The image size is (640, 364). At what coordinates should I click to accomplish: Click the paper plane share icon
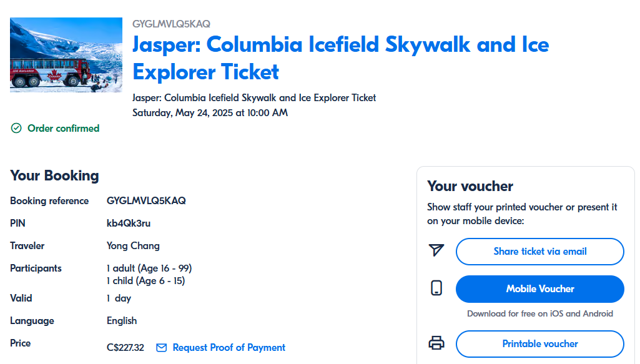coord(436,250)
